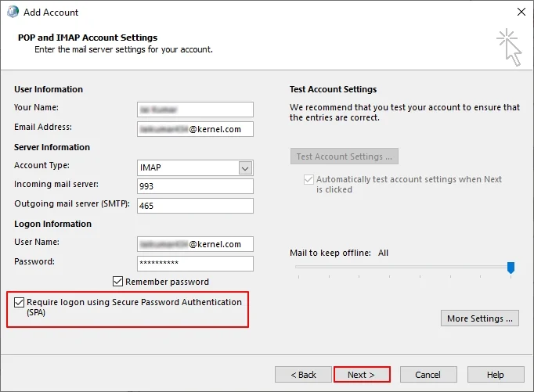Click the Back button

tap(303, 375)
